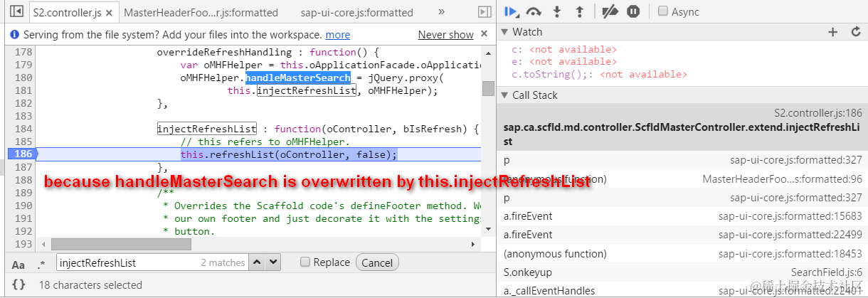Step over next function call
The width and height of the screenshot is (868, 298).
pyautogui.click(x=534, y=11)
